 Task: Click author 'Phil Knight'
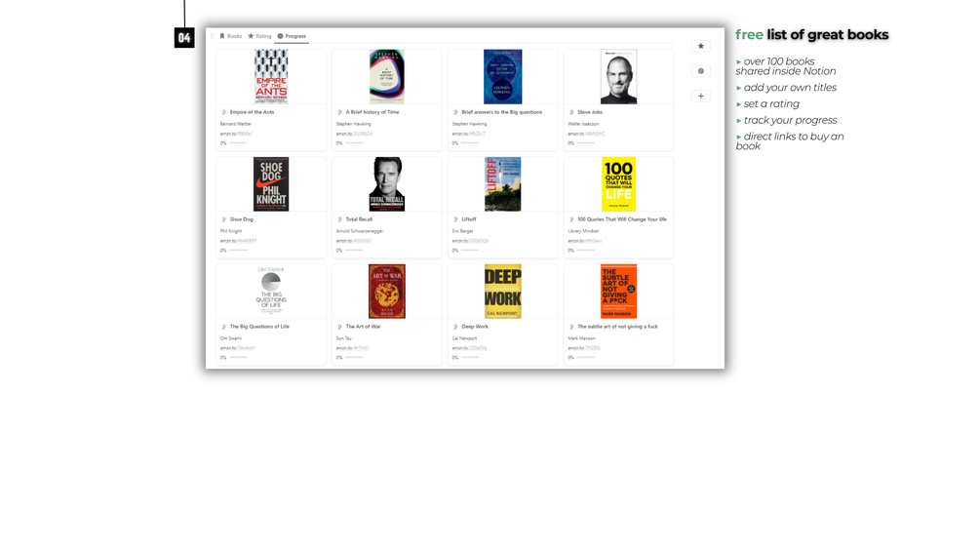pos(231,231)
